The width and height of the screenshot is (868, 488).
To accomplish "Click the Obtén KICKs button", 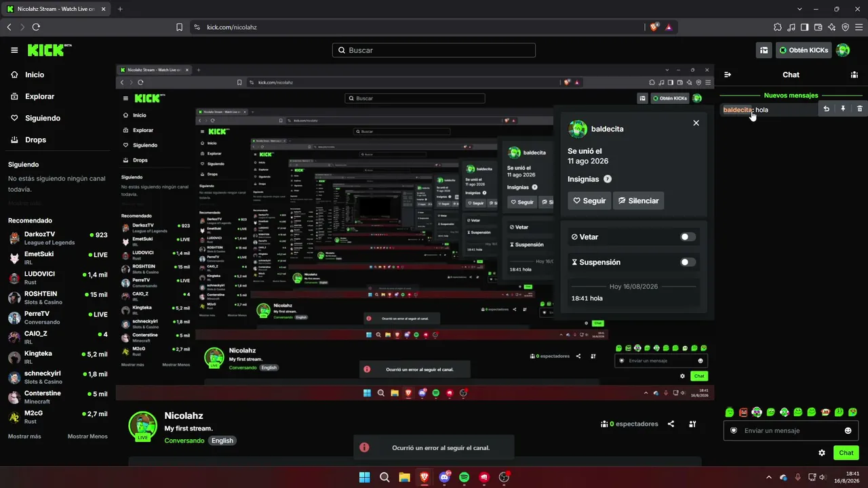I will coord(804,50).
